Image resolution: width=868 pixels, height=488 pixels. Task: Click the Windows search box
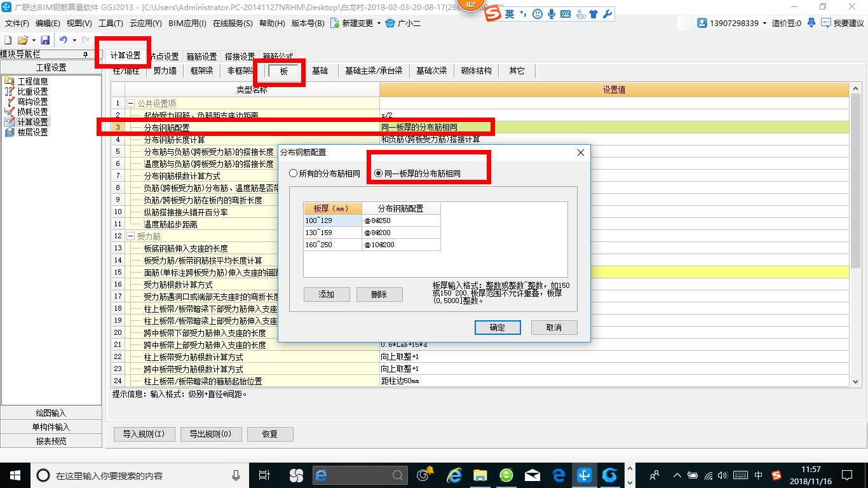point(139,475)
